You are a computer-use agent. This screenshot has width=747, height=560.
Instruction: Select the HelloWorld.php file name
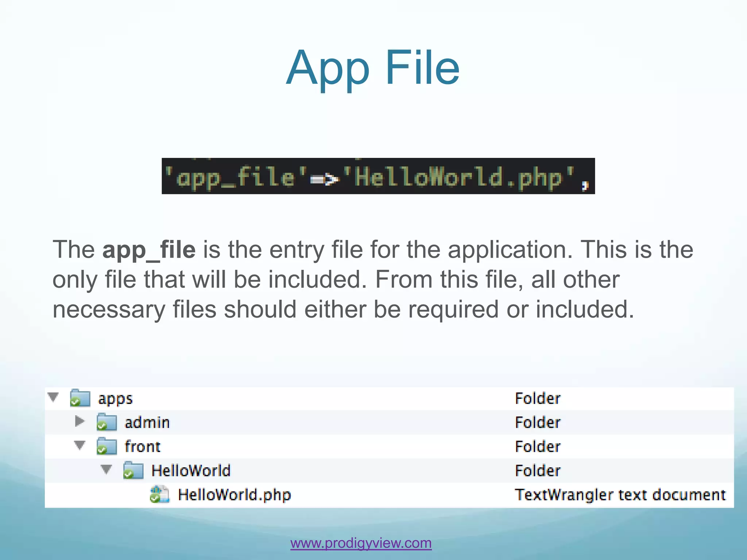(x=234, y=495)
